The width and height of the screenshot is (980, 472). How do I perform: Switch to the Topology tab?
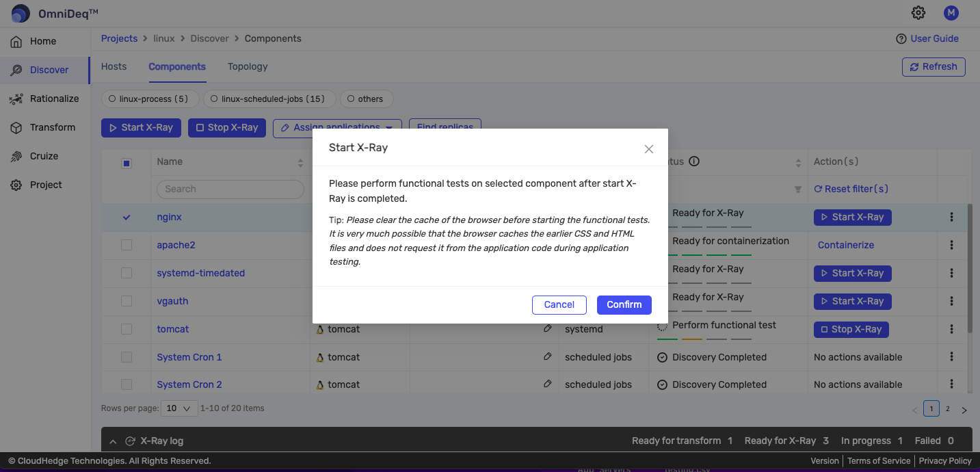coord(247,66)
